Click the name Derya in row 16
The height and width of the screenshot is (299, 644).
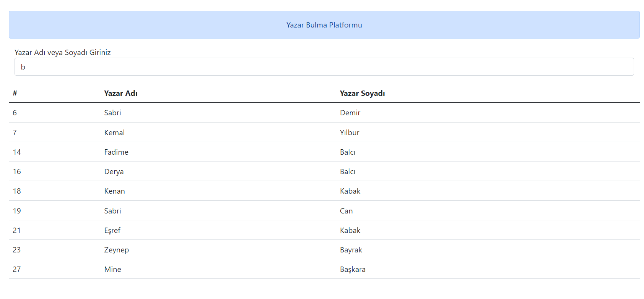(x=114, y=171)
